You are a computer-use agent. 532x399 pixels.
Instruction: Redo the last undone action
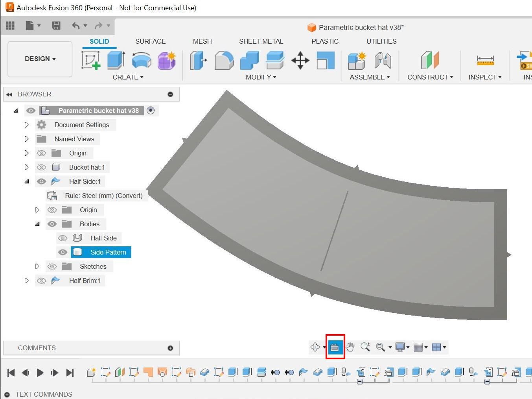point(98,26)
